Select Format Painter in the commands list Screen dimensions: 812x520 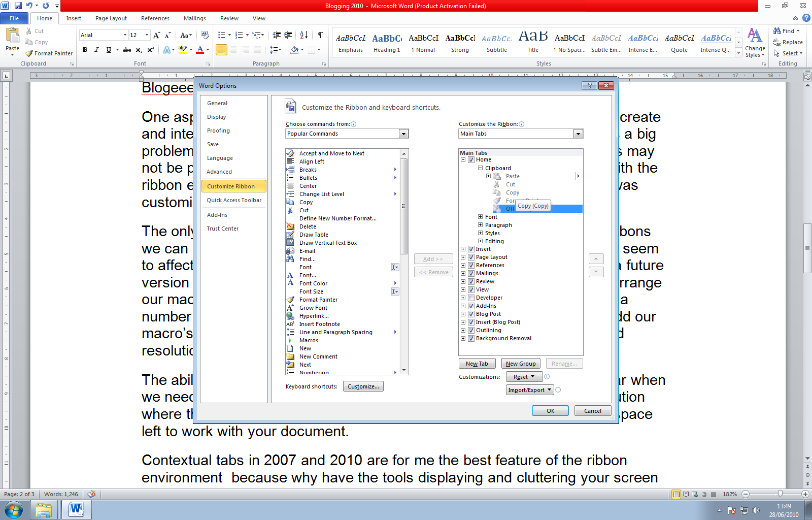pos(343,300)
